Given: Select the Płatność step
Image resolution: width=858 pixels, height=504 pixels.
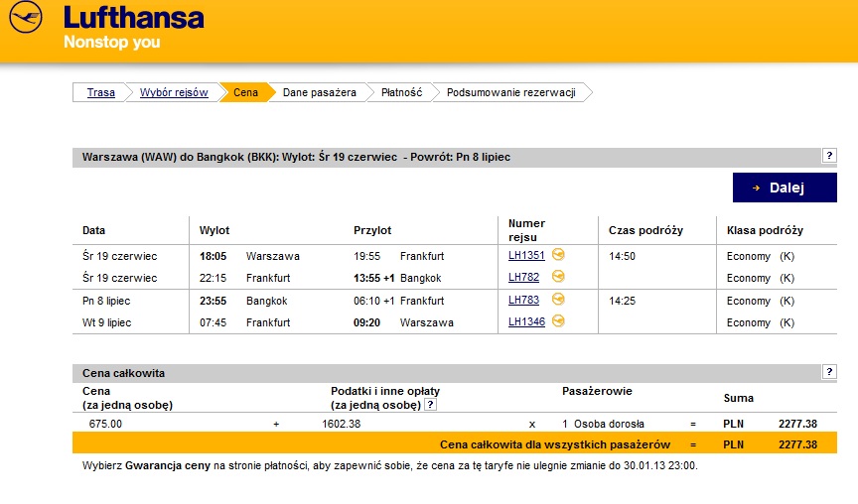Looking at the screenshot, I should [x=401, y=92].
